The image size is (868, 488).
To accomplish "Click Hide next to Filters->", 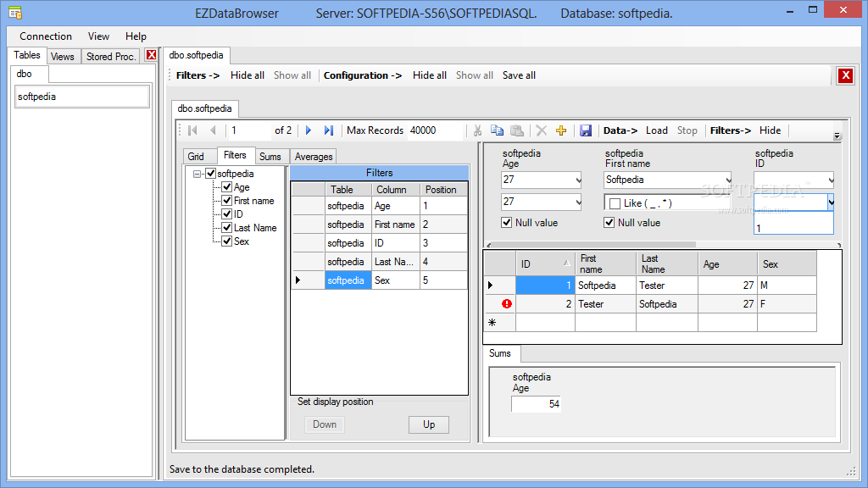I will (770, 130).
